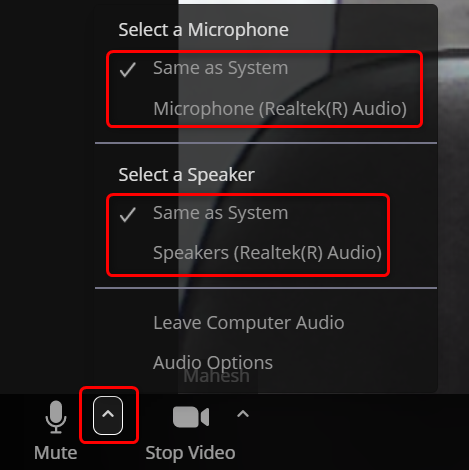Choose Same as System under Select a Speaker
The height and width of the screenshot is (470, 469).
click(x=220, y=213)
